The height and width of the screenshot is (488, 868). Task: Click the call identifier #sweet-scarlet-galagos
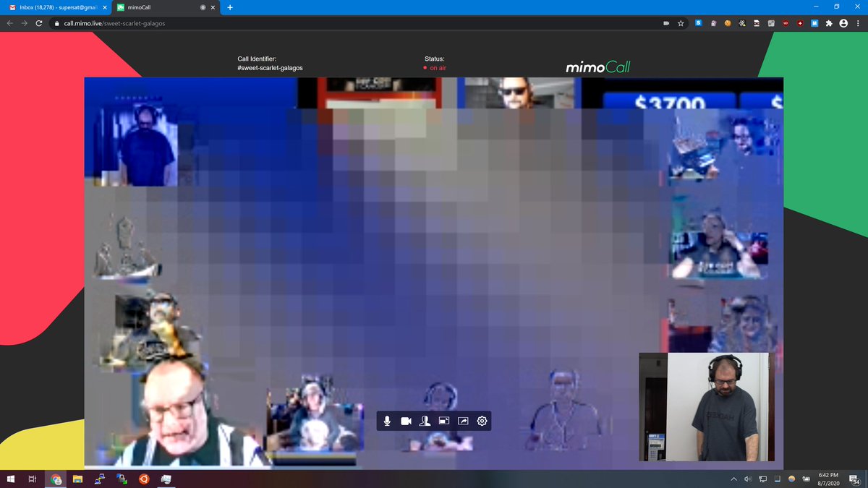270,68
